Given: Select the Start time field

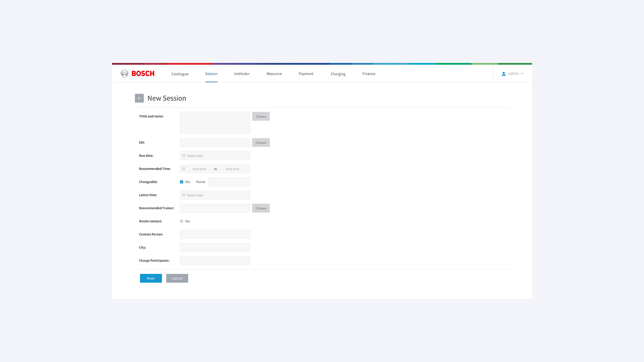Looking at the screenshot, I should (x=199, y=169).
